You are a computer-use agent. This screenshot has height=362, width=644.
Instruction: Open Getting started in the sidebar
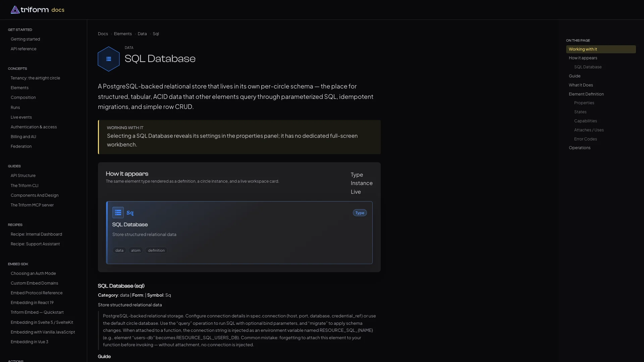click(25, 39)
